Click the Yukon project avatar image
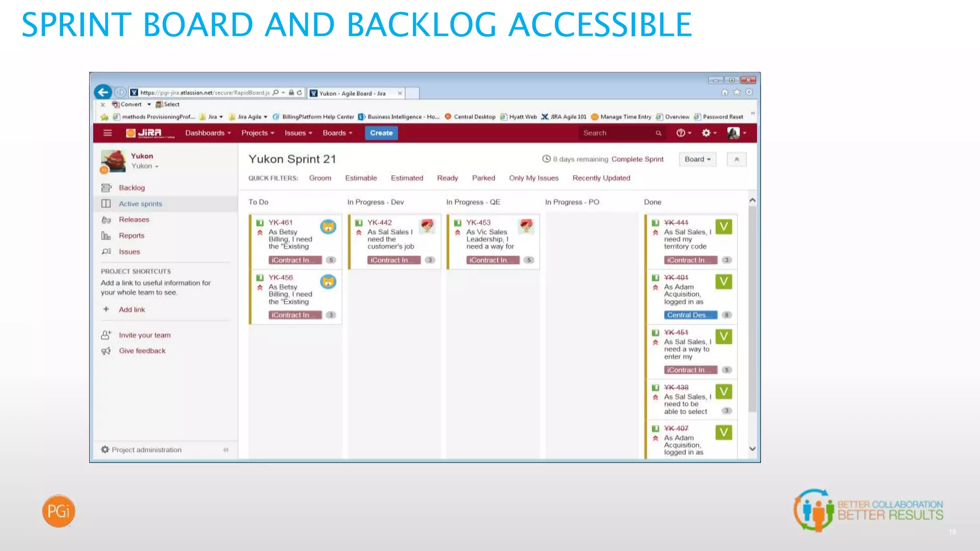 [113, 161]
